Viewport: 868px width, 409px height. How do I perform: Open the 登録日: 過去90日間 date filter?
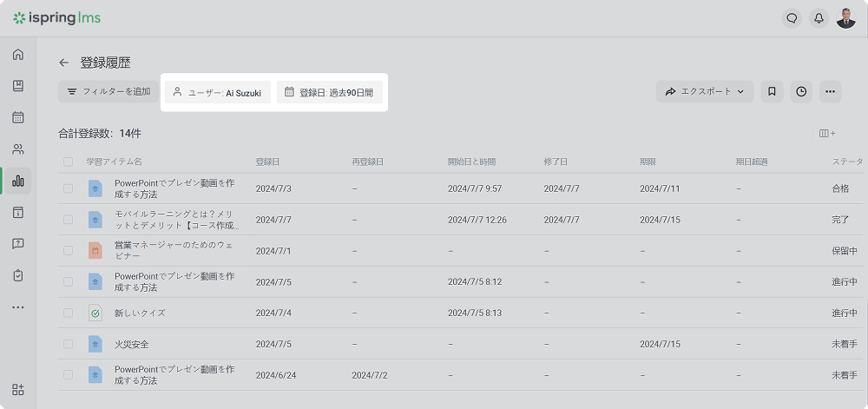(x=329, y=92)
